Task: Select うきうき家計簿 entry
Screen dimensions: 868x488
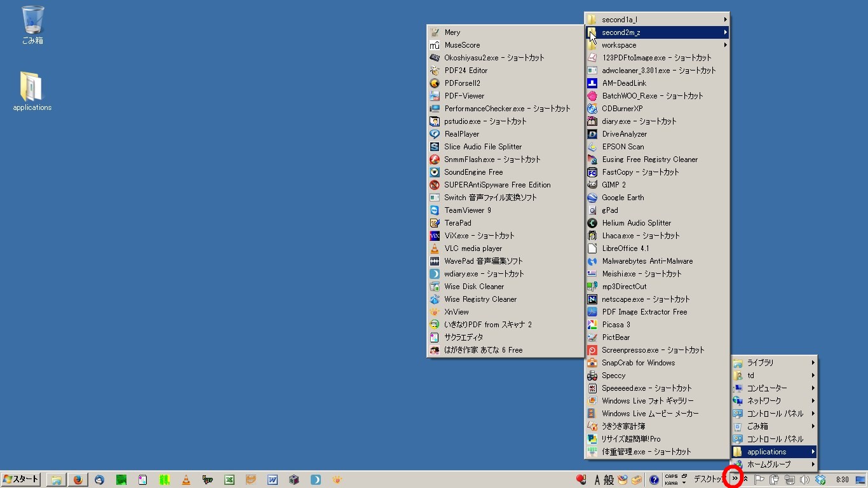Action: click(x=657, y=426)
